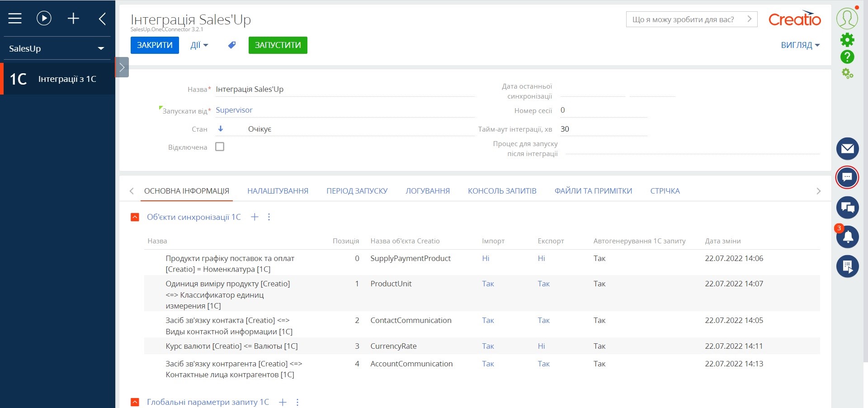868x408 pixels.
Task: Open the main hamburger menu
Action: pyautogui.click(x=15, y=18)
